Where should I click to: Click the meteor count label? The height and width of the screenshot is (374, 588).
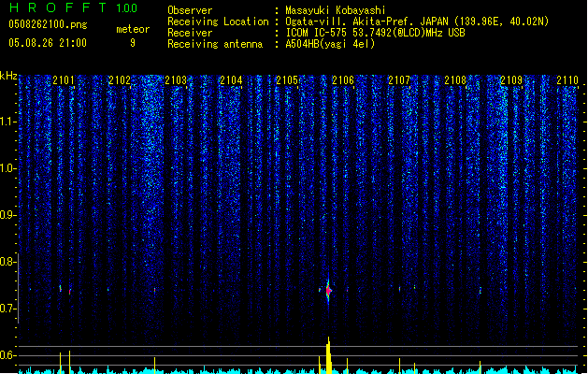pos(133,29)
